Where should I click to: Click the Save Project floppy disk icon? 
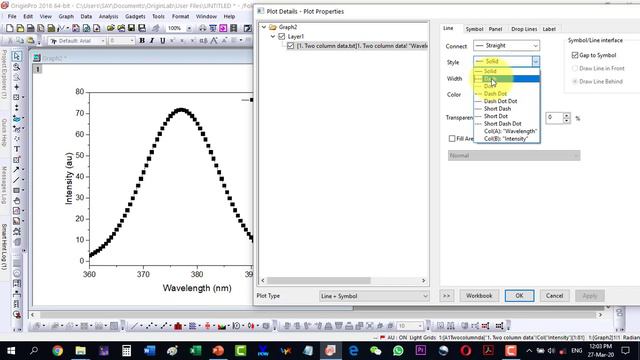[x=131, y=28]
